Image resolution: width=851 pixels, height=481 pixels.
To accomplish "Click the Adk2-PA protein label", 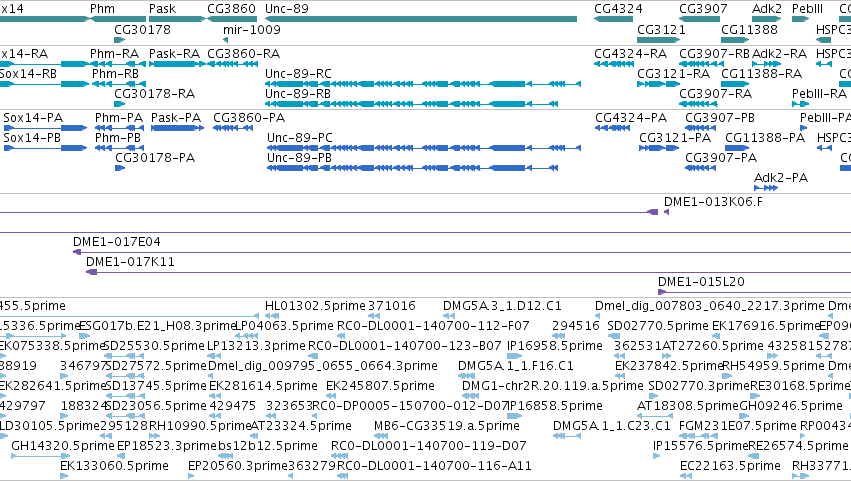I will tap(781, 178).
